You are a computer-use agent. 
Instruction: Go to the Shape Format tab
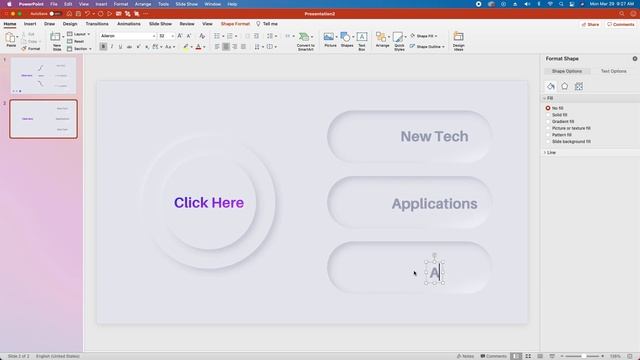235,24
